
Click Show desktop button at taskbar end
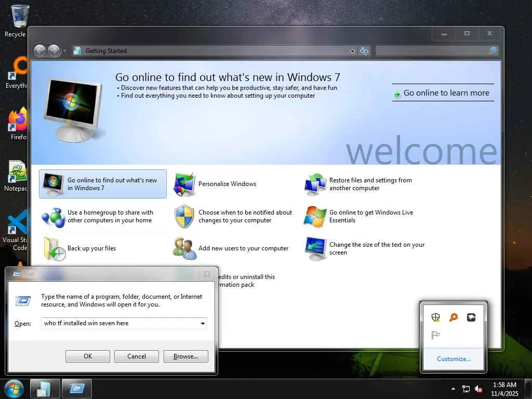528,389
